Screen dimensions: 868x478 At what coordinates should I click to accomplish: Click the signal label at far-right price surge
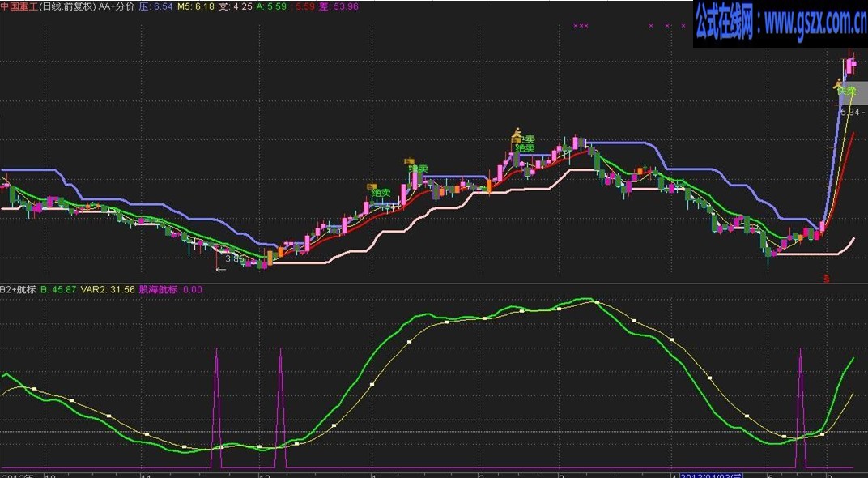[x=846, y=90]
